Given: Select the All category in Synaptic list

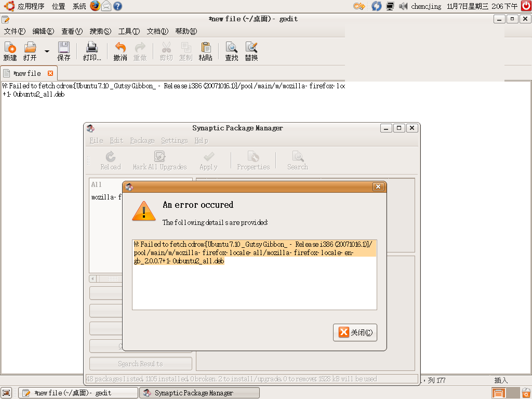Looking at the screenshot, I should (96, 184).
